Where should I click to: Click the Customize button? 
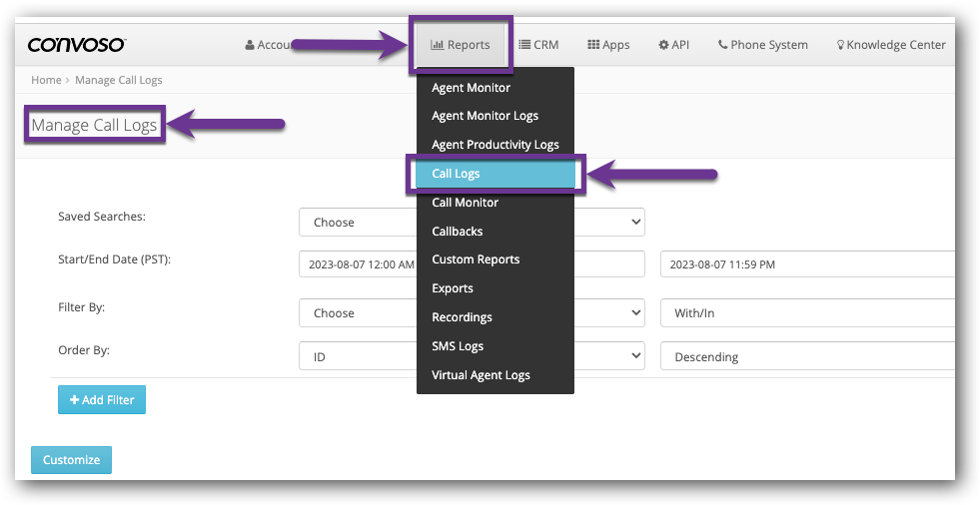(x=71, y=460)
